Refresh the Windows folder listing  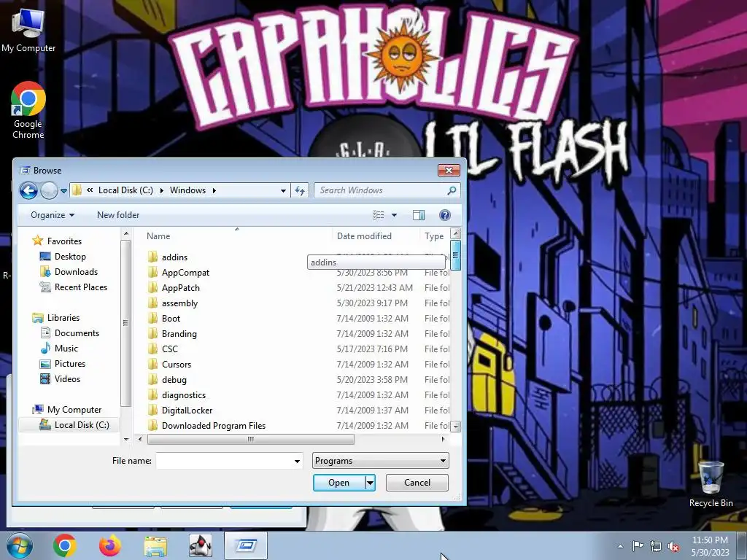coord(300,190)
